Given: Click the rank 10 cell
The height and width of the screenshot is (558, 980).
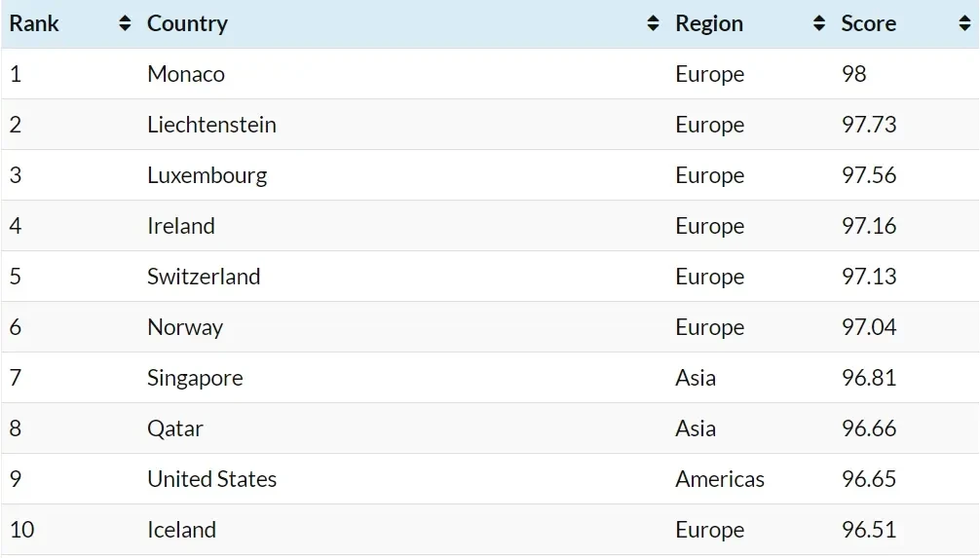Looking at the screenshot, I should 21,529.
